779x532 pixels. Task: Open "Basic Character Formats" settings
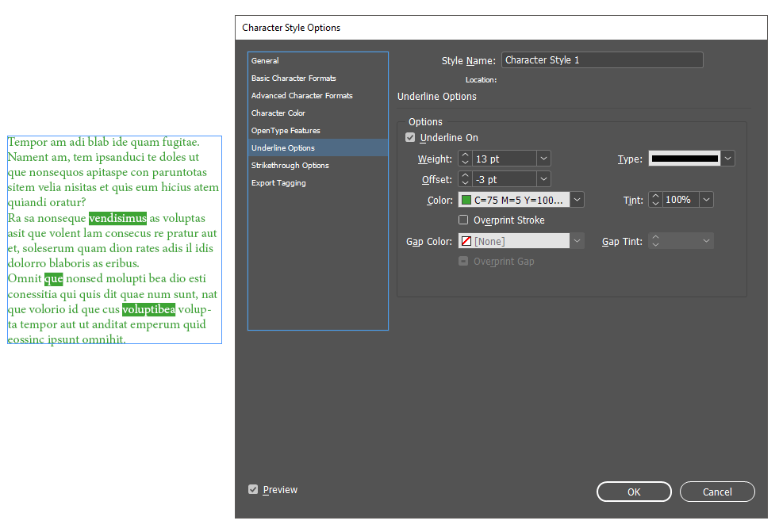pos(292,78)
